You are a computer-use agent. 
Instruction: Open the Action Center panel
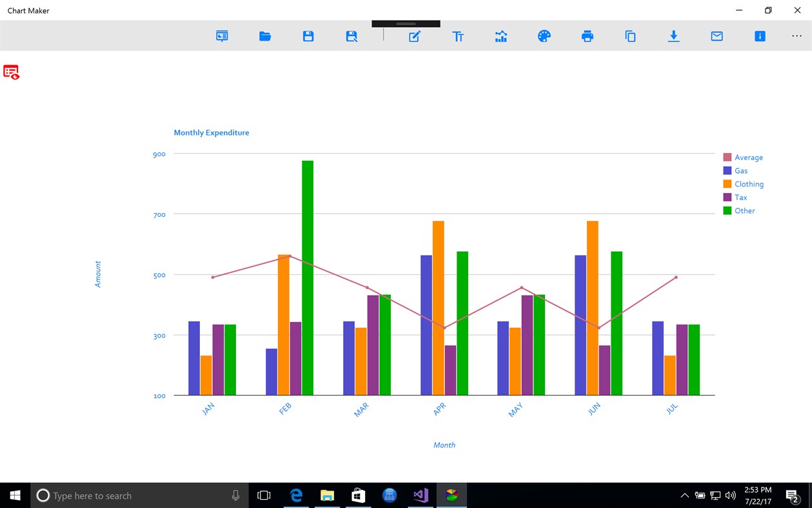[792, 495]
